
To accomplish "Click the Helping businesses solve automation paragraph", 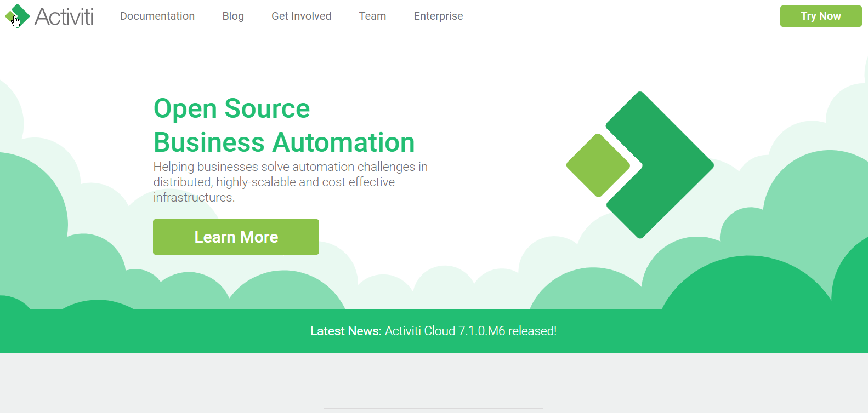I will coord(290,182).
